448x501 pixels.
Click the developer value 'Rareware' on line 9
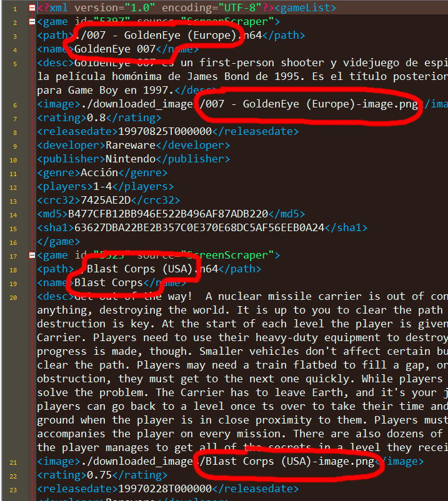pos(131,145)
